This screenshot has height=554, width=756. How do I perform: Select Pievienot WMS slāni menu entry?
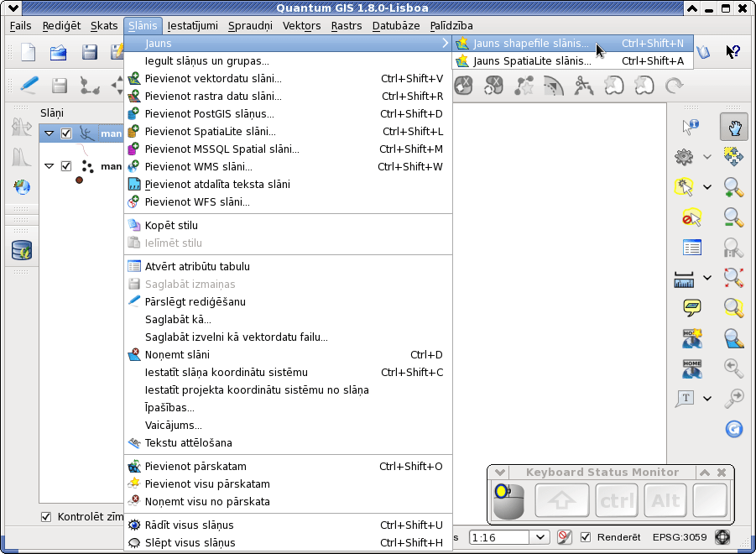tap(288, 167)
